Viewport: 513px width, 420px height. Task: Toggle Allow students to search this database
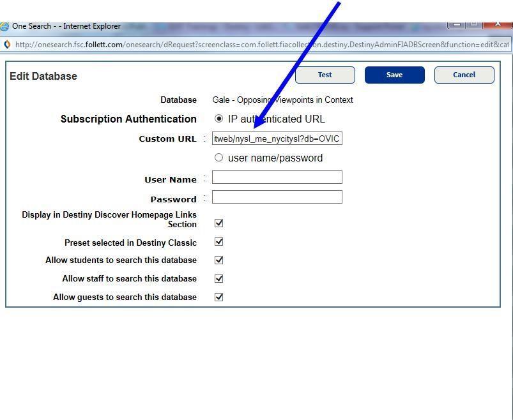point(219,260)
